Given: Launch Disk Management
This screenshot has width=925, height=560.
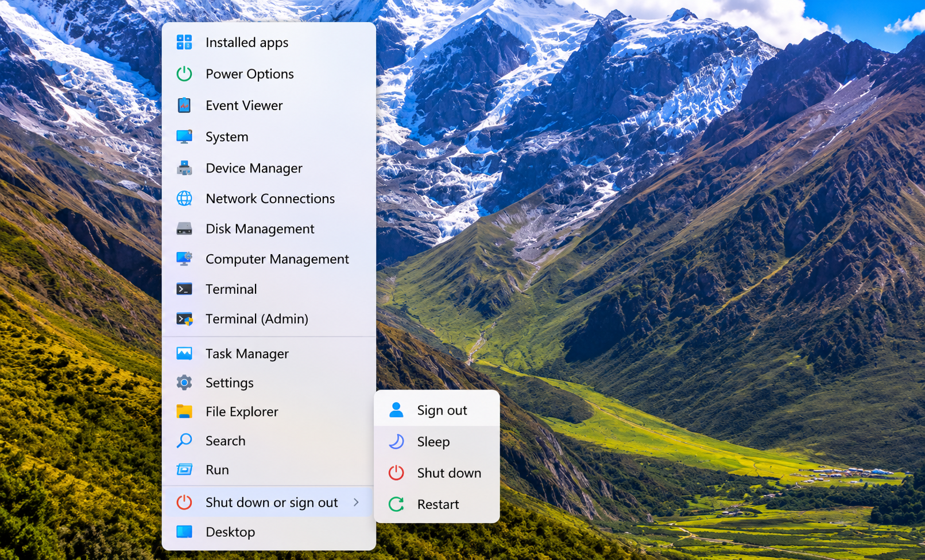Looking at the screenshot, I should pyautogui.click(x=269, y=228).
